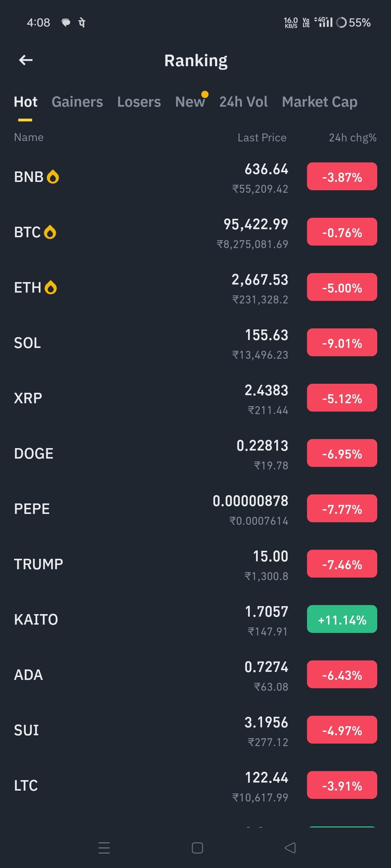Tap Android home square icon
This screenshot has width=391, height=868.
197,848
